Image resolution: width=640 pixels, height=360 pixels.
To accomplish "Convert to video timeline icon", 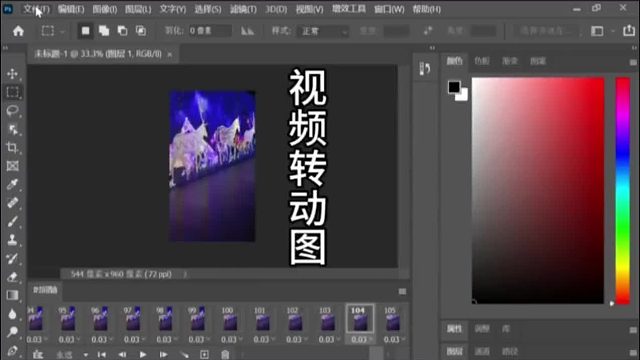I will coord(38,354).
